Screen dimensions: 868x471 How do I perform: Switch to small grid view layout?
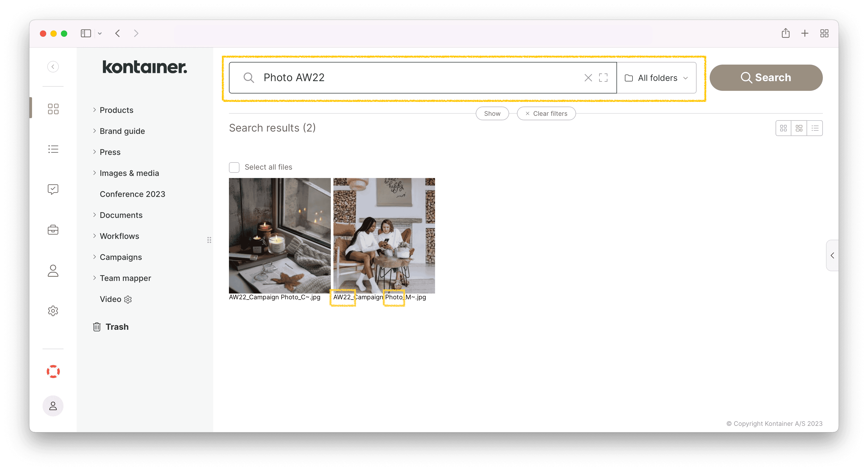[783, 128]
